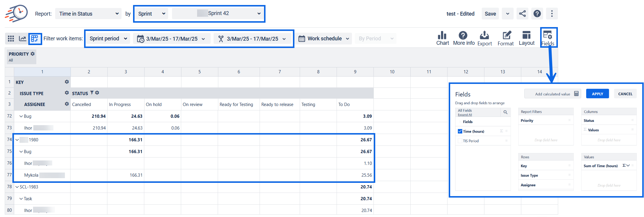Search fields with the magnifier icon
Viewport: 644px width, 217px height.
505,112
